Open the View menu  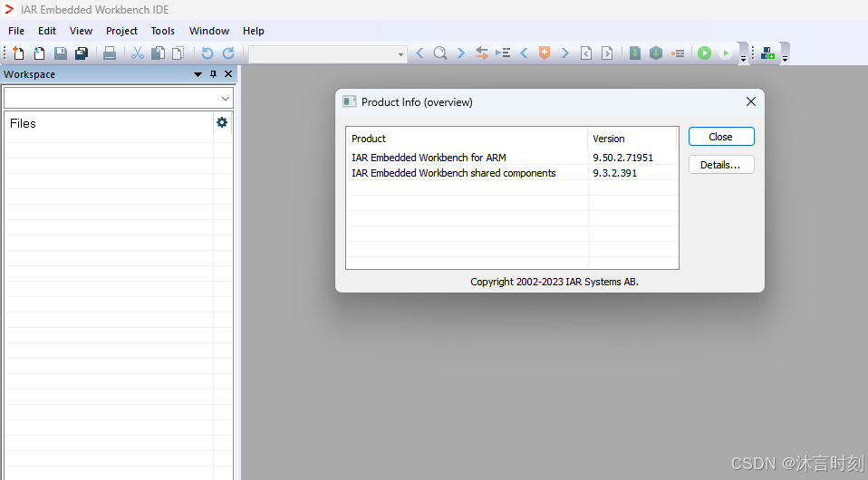(x=81, y=31)
